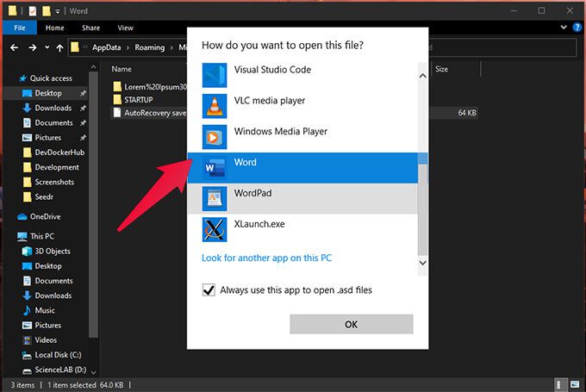
Task: Choose the WordPad icon
Action: pyautogui.click(x=214, y=198)
